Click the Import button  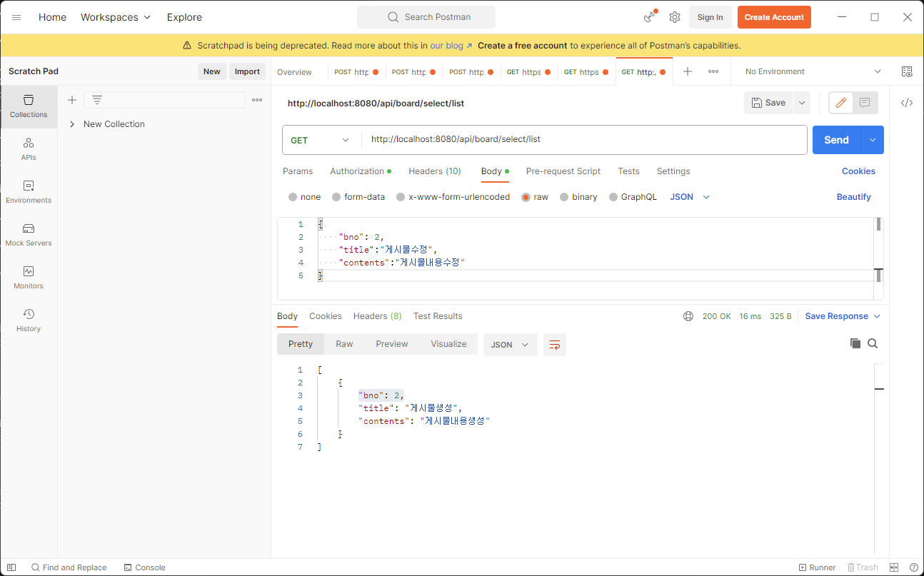click(247, 71)
